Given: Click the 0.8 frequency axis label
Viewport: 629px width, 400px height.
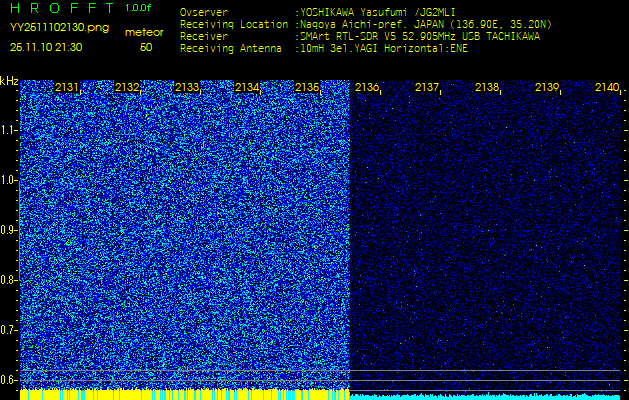Looking at the screenshot, I should coord(8,280).
